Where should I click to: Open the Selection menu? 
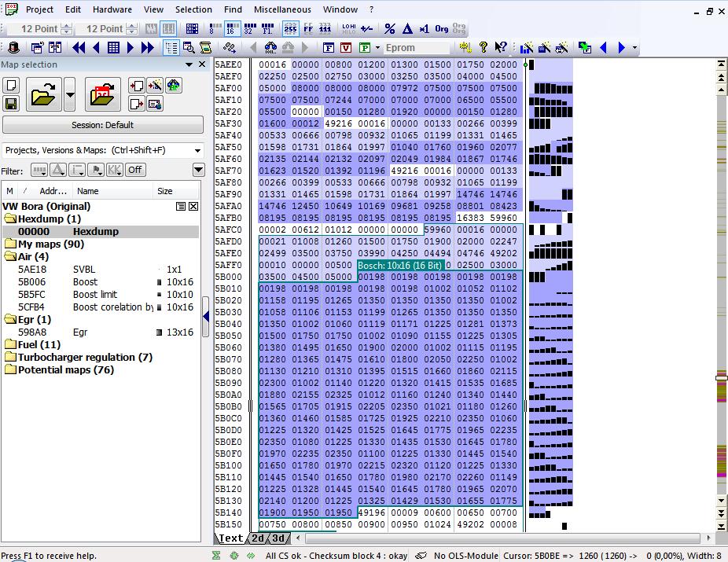pyautogui.click(x=193, y=9)
